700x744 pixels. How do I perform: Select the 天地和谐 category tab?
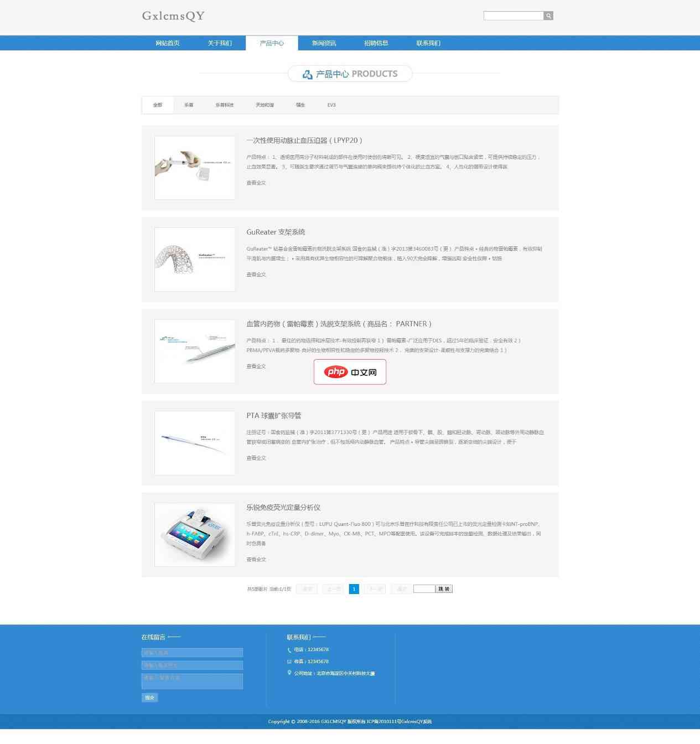pyautogui.click(x=265, y=105)
